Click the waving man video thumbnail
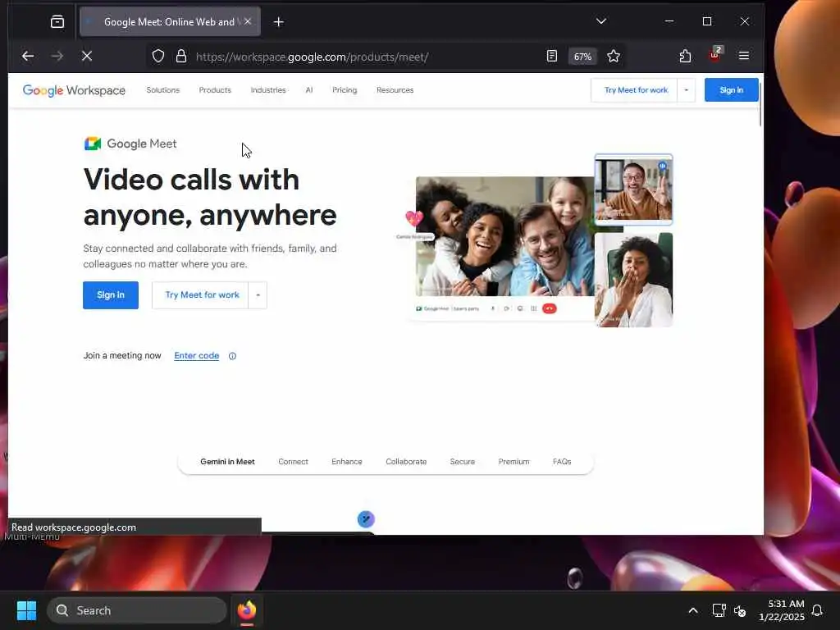The image size is (840, 630). point(634,189)
